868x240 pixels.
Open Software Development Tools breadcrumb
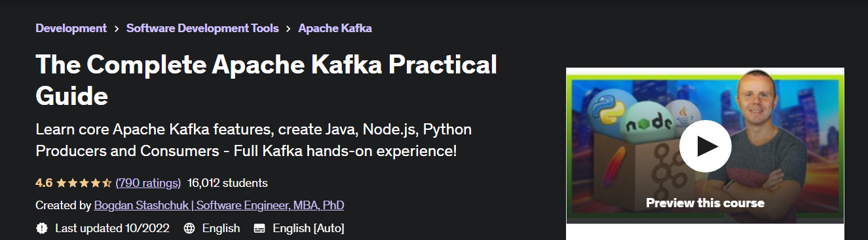coord(202,28)
